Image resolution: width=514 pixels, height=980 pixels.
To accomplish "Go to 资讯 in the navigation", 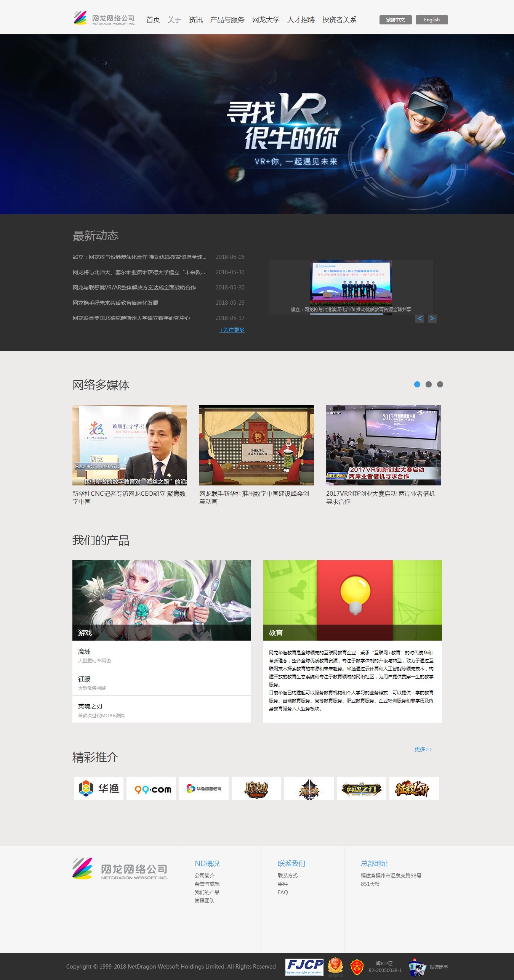I will (x=196, y=20).
